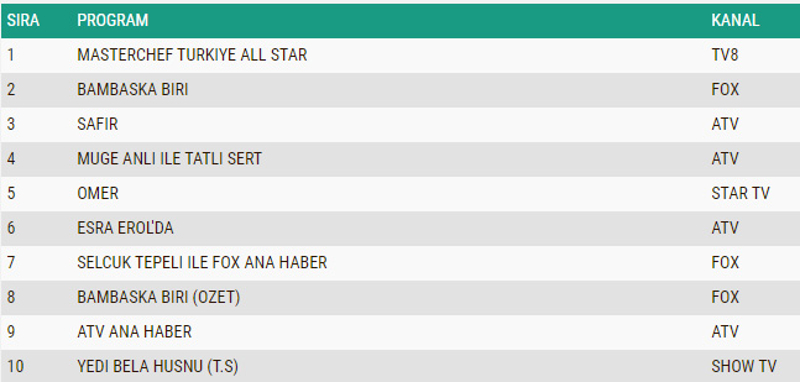Screen dimensions: 800x382
Task: Select ATV ANA HABER program
Action: [134, 332]
